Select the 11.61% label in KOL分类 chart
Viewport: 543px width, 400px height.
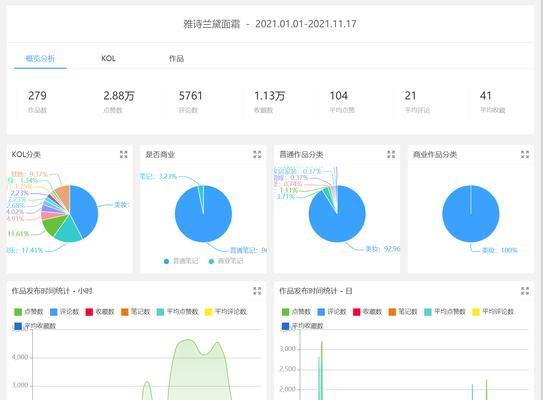click(x=18, y=234)
